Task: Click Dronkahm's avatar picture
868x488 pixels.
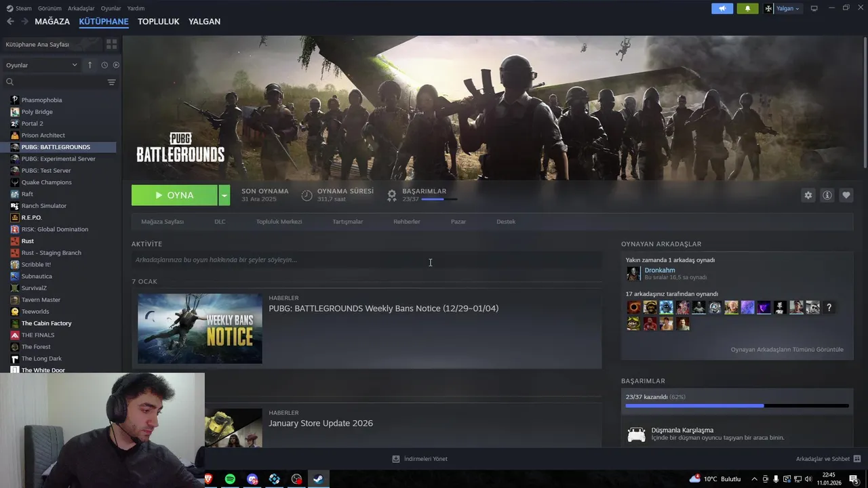Action: (x=633, y=273)
